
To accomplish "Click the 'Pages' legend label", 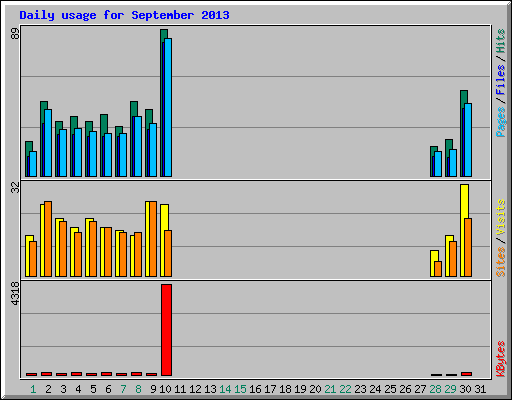I will [x=500, y=122].
